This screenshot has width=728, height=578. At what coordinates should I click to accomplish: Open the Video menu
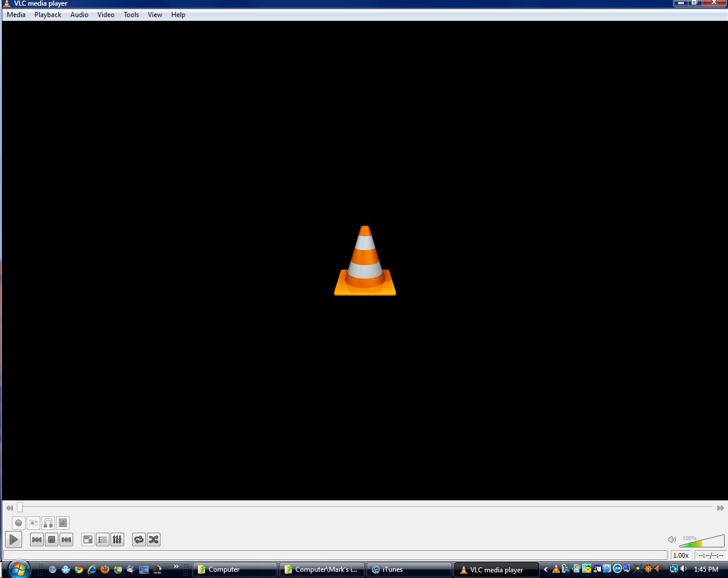tap(106, 15)
